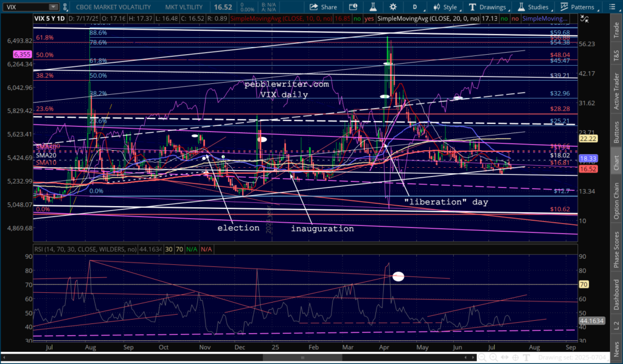Click the Share button in toolbar
This screenshot has height=364, width=623.
(x=323, y=7)
